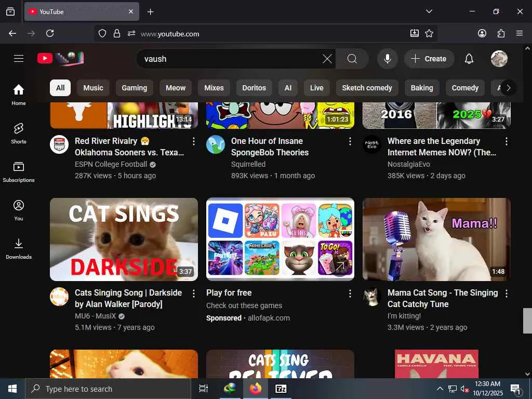532x399 pixels.
Task: Play the Cat Sings Darkside thumbnail
Action: pos(124,240)
